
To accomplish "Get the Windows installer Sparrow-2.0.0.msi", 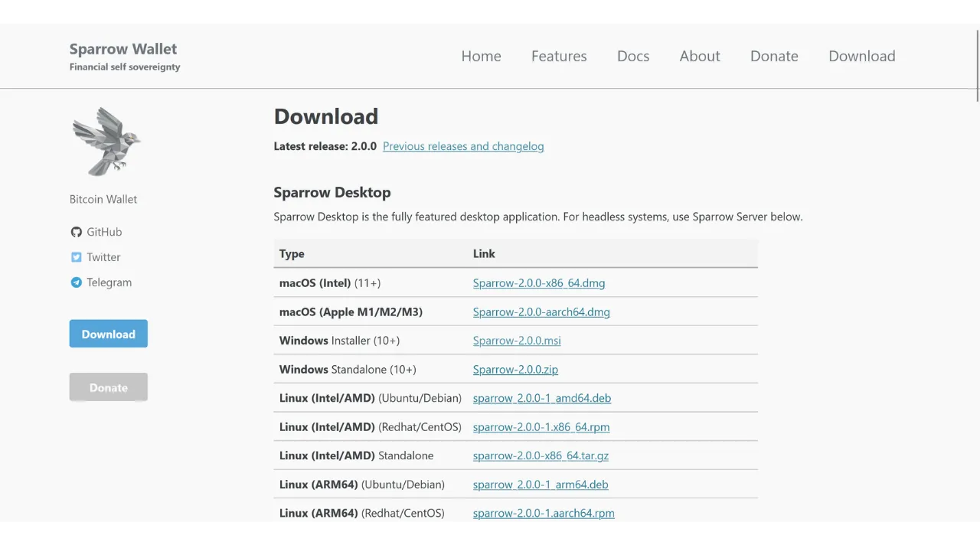I will (517, 341).
